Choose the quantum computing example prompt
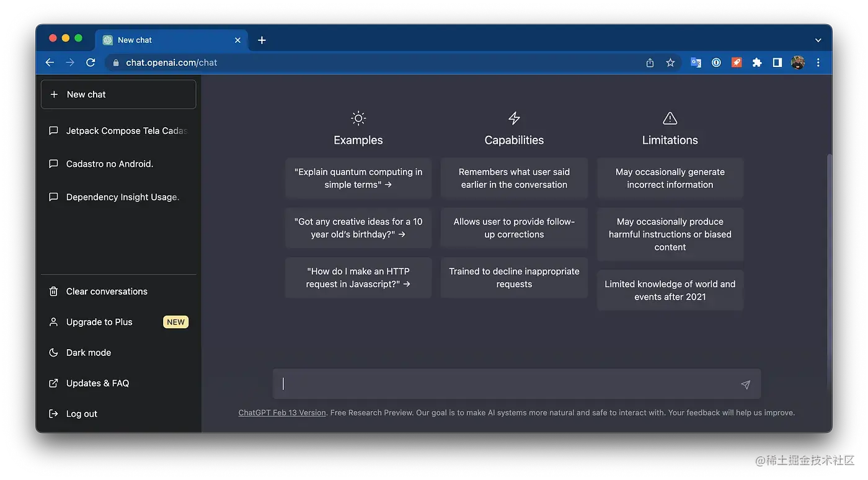The width and height of the screenshot is (868, 480). (358, 178)
